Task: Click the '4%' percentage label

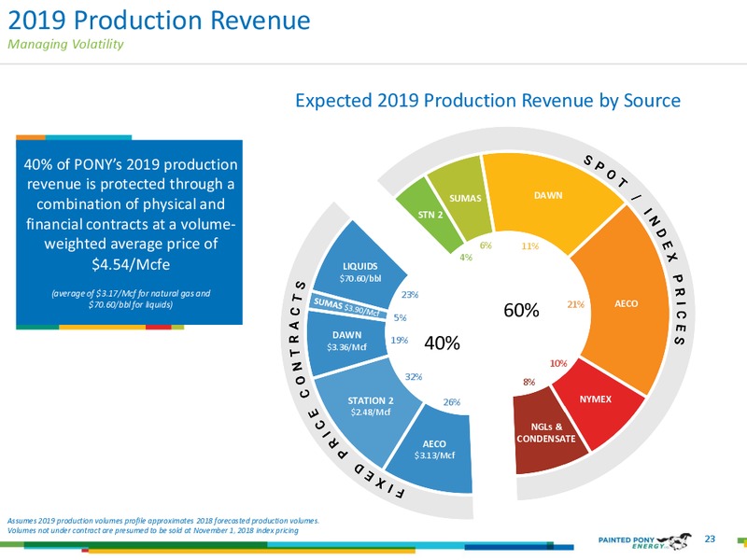Action: pyautogui.click(x=465, y=258)
